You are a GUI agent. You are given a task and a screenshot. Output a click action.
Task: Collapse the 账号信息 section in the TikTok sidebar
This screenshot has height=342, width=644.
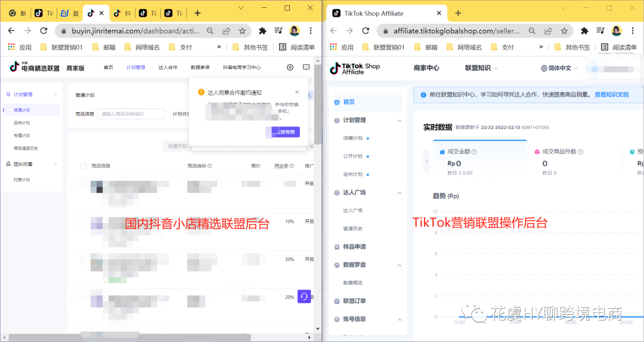[x=399, y=319]
